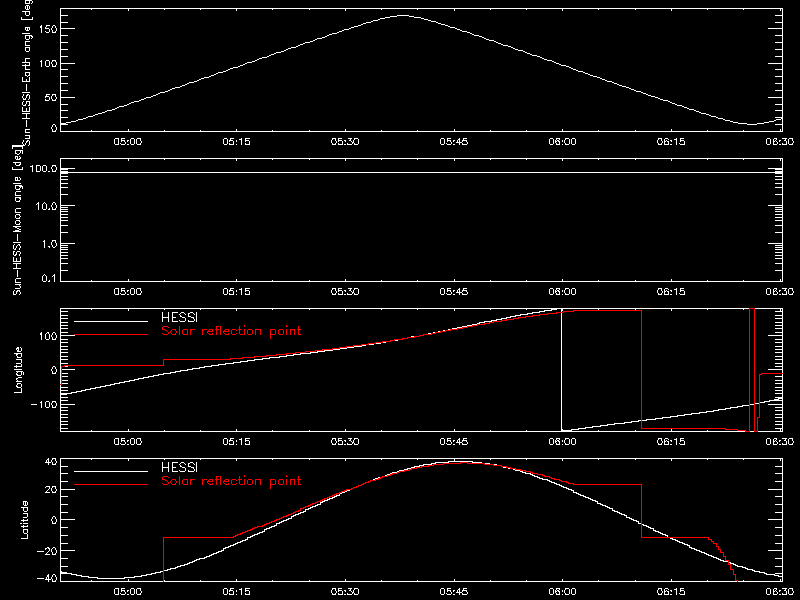Click 05:00 label under Moon angle plot

128,292
